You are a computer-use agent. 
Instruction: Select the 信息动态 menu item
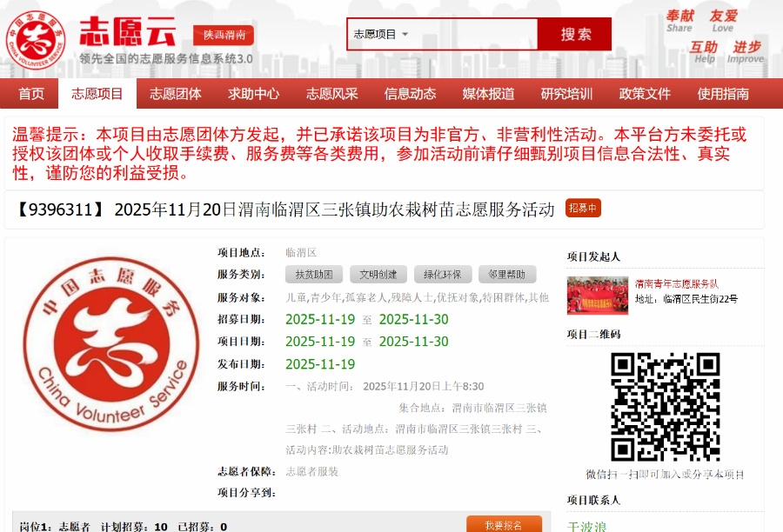pyautogui.click(x=410, y=94)
